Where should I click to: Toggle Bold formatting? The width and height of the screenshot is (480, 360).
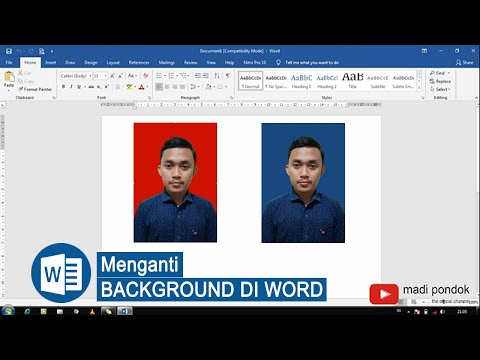coord(63,87)
